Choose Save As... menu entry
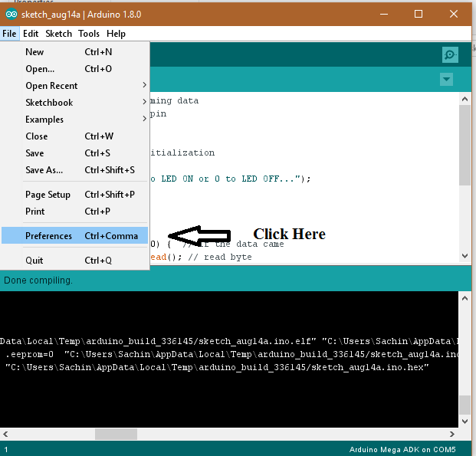Image resolution: width=476 pixels, height=456 pixels. 74,170
